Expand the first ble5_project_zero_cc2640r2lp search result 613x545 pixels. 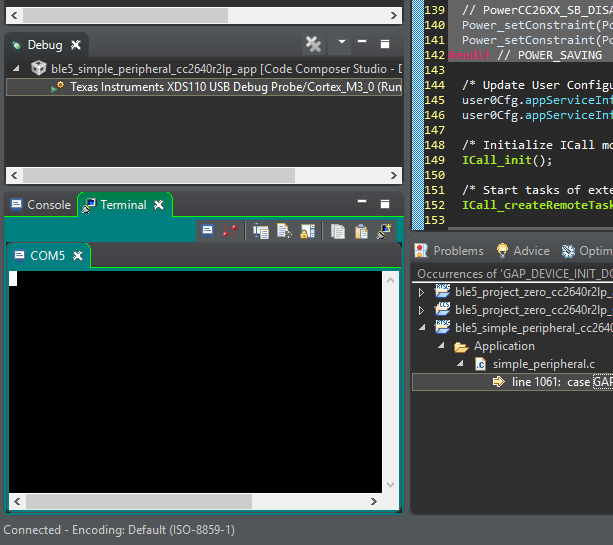tap(421, 292)
